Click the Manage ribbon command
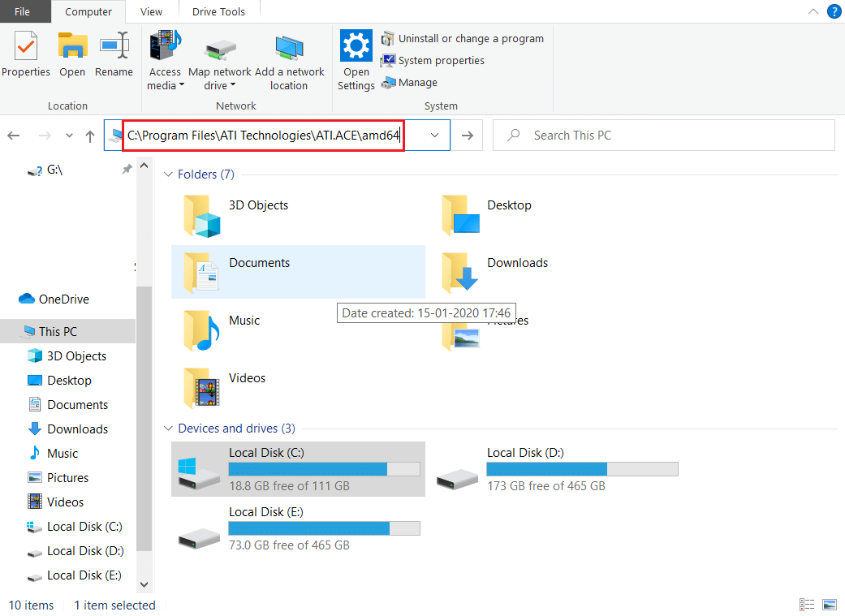 (410, 83)
